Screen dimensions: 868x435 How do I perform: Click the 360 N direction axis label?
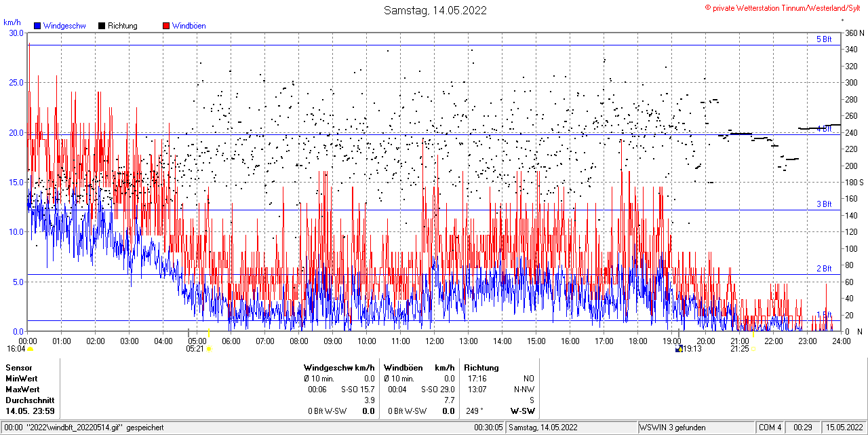pos(854,33)
